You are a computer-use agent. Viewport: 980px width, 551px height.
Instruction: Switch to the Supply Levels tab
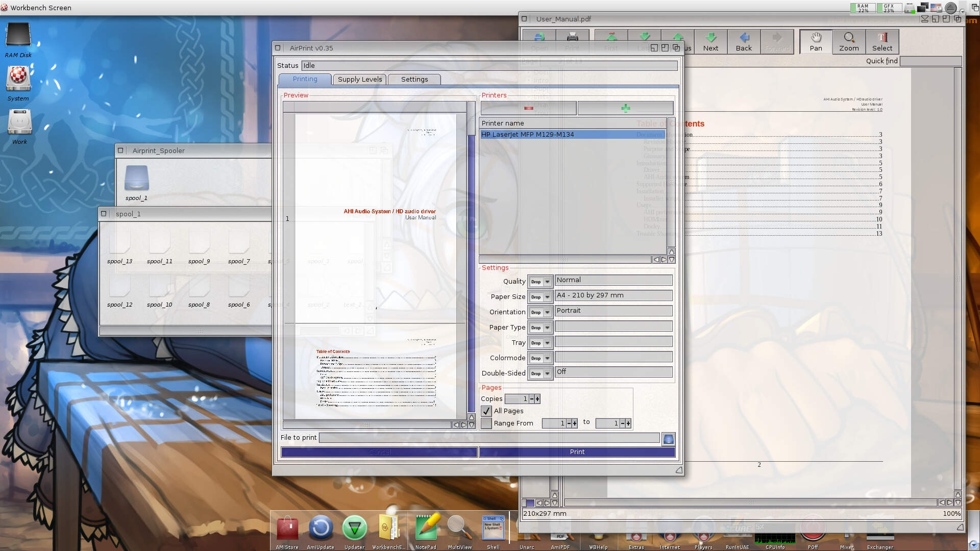(360, 79)
